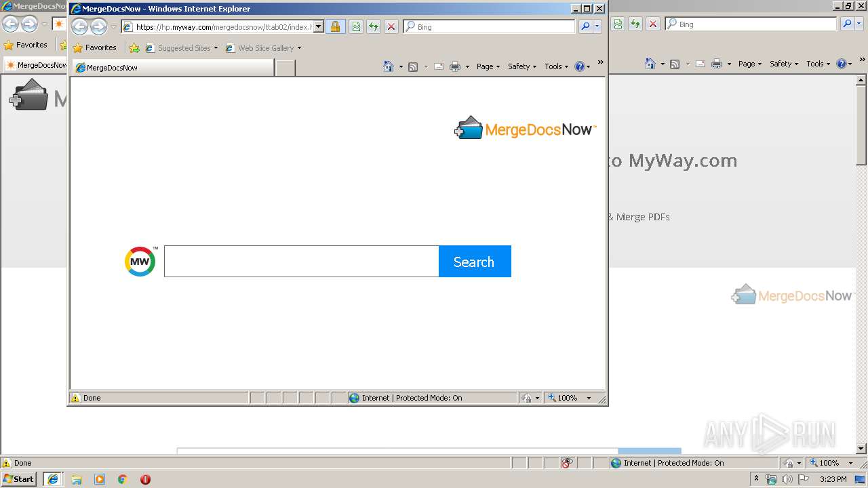Click Help icon in background window
The image size is (868, 488).
coord(842,63)
